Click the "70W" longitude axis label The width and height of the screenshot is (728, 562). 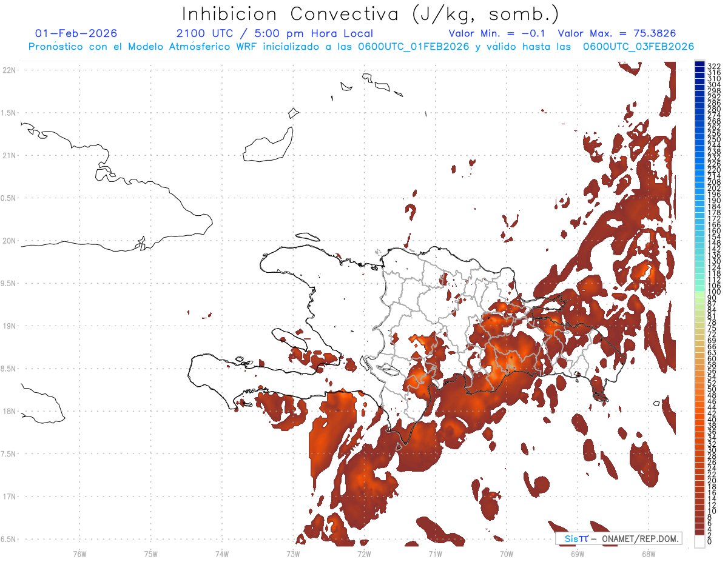coord(506,554)
